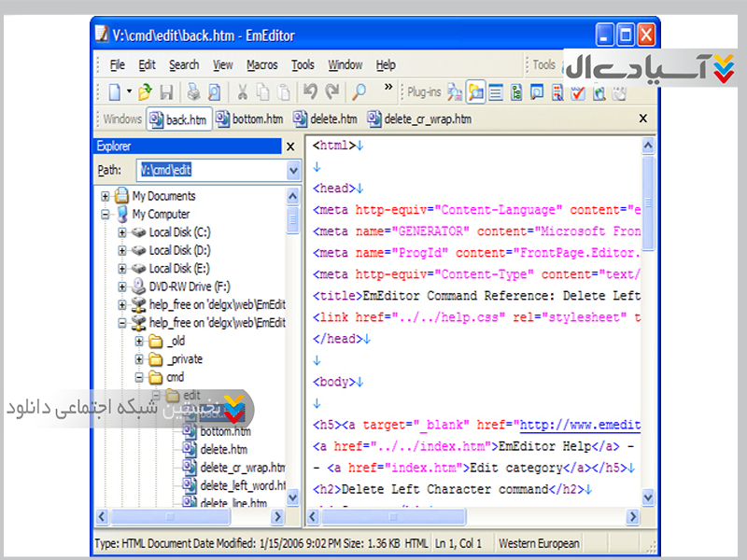The width and height of the screenshot is (747, 560).
Task: Click the Undo arrow icon
Action: pyautogui.click(x=310, y=91)
